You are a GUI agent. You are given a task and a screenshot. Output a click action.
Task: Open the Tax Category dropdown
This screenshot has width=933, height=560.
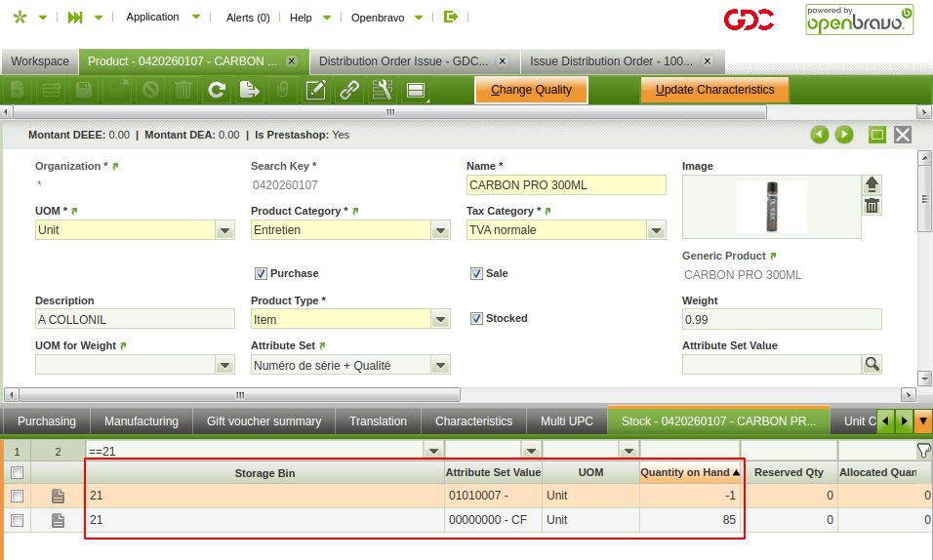pyautogui.click(x=657, y=230)
